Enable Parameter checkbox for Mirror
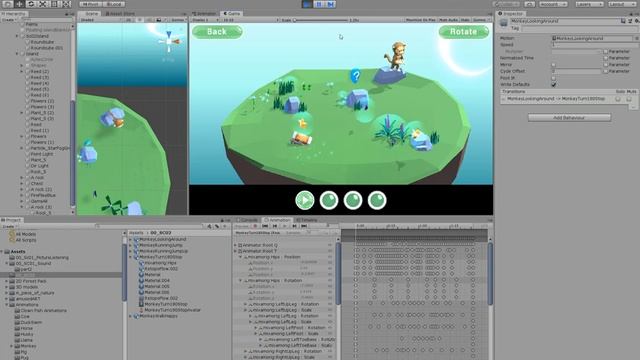This screenshot has width=640, height=360. [606, 65]
